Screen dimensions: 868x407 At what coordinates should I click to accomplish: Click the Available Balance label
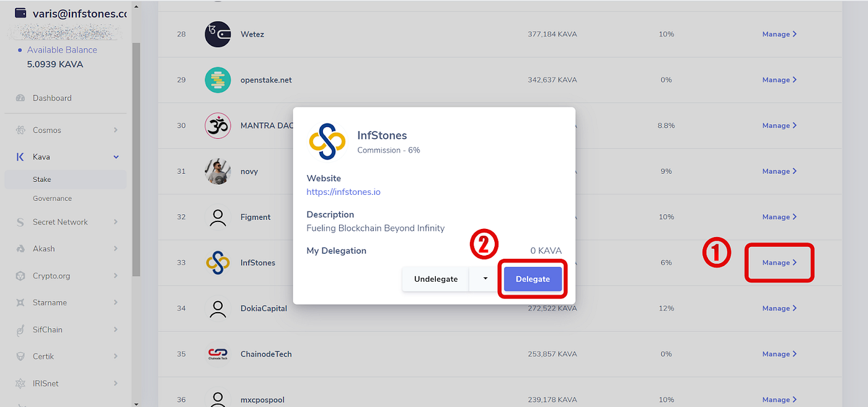tap(62, 50)
